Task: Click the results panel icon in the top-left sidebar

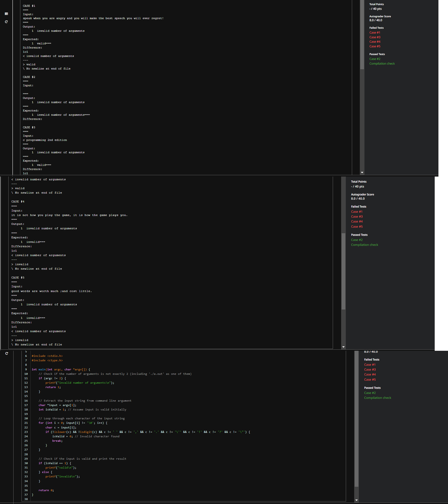Action: coord(6,14)
